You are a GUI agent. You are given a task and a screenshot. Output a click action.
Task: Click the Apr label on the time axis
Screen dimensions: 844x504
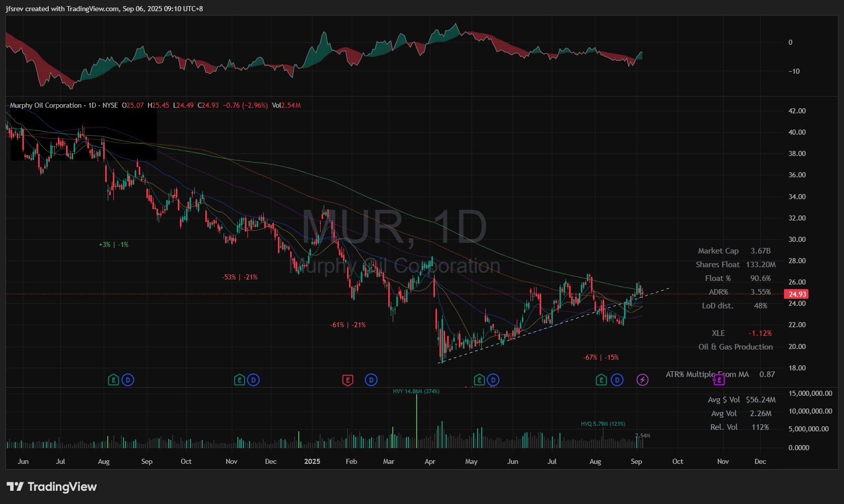(430, 461)
